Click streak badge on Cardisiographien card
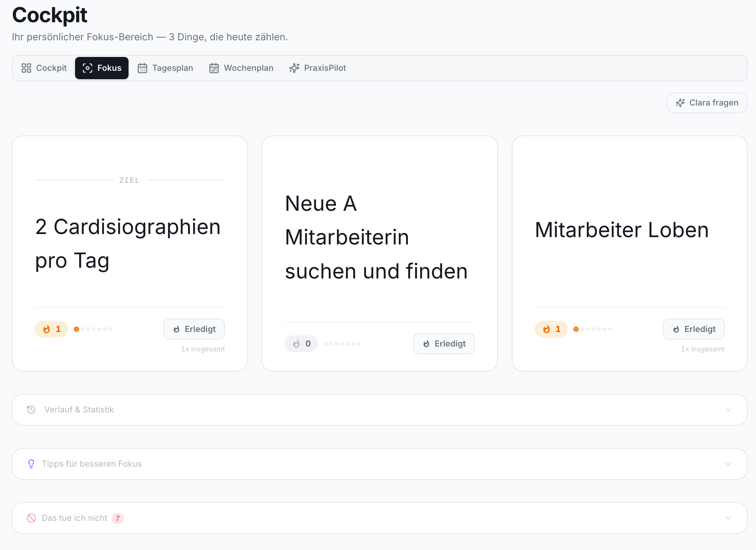 51,329
